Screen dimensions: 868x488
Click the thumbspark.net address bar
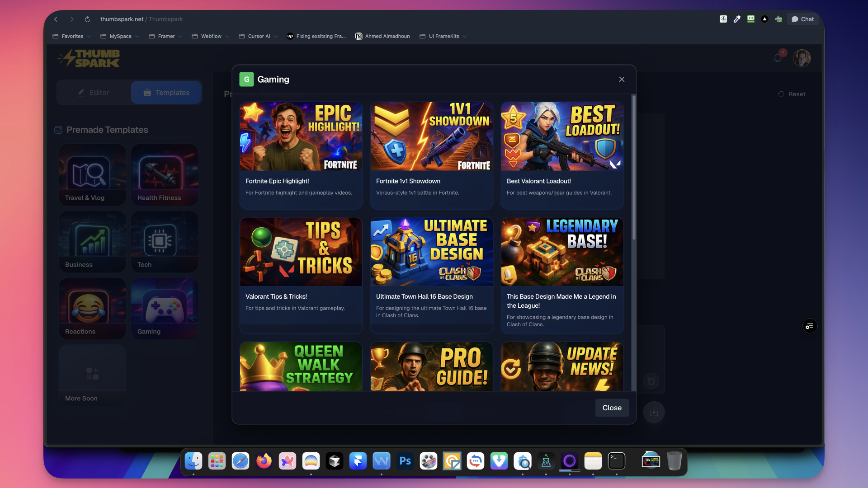point(142,19)
